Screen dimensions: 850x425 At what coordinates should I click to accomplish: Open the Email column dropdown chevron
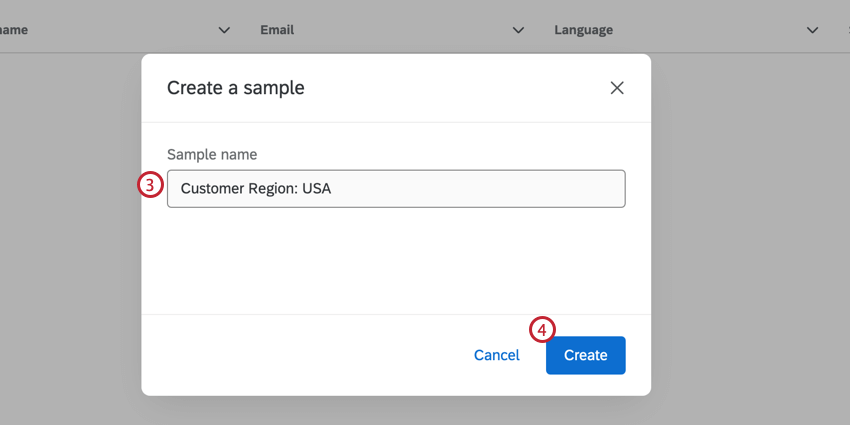(518, 30)
